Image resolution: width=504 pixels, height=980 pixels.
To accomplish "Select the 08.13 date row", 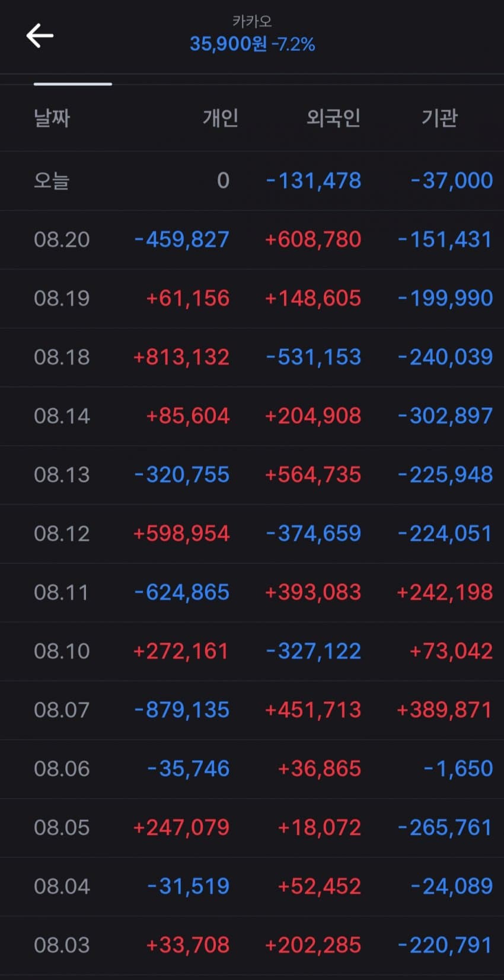I will (252, 475).
